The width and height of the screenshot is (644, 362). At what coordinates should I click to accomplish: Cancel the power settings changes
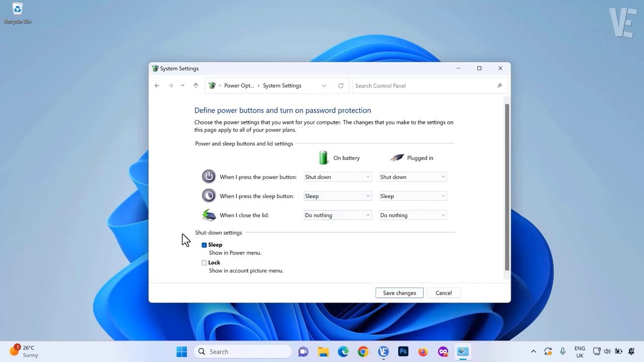pyautogui.click(x=444, y=293)
